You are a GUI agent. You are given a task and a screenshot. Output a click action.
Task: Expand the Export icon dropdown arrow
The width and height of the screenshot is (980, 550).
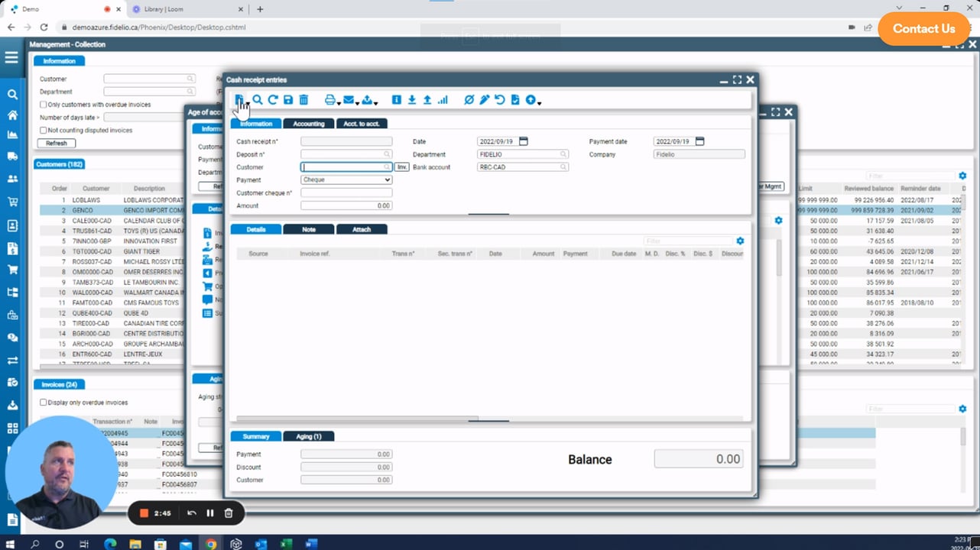point(375,104)
